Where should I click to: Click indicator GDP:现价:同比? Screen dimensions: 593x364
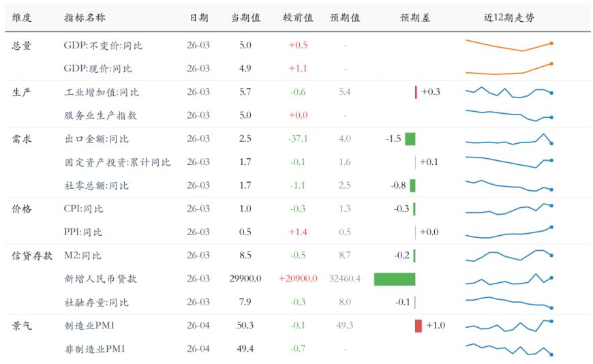tap(98, 69)
